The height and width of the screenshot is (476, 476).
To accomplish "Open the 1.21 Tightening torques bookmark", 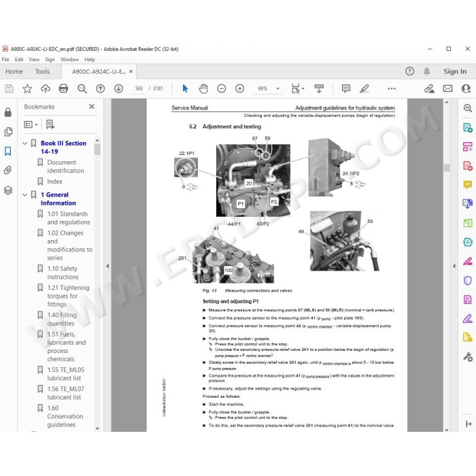I will point(68,296).
